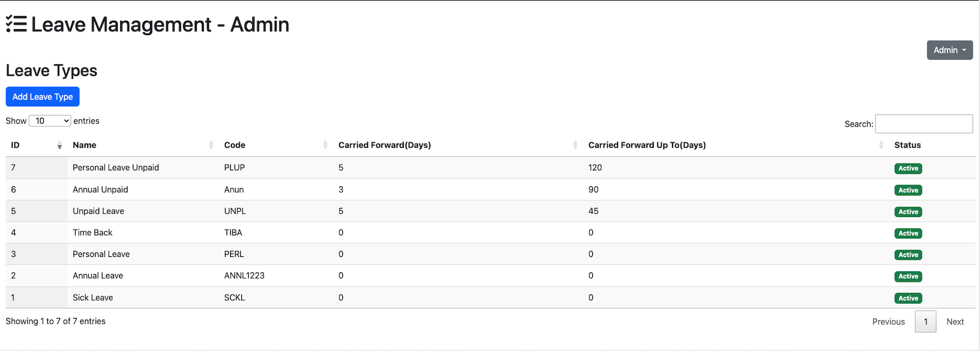980x351 pixels.
Task: Expand the Show entries count selector
Action: (50, 121)
